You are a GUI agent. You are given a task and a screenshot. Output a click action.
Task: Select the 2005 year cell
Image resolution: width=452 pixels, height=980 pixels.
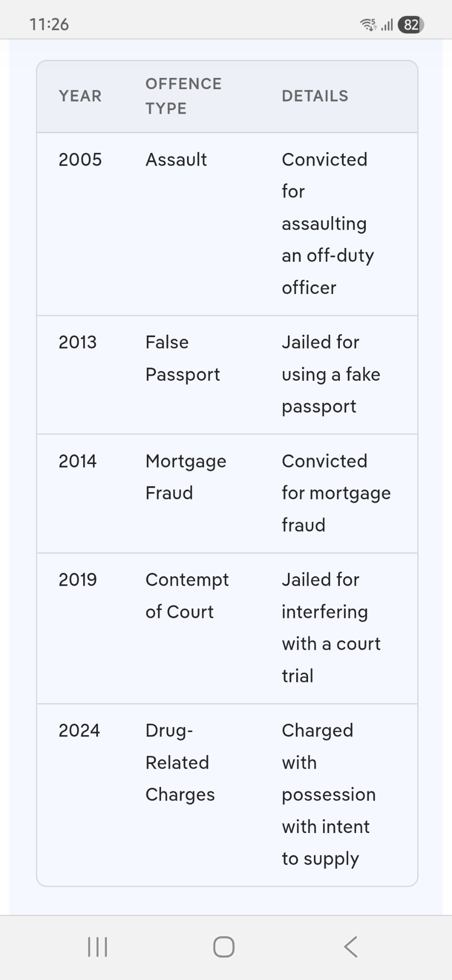(80, 160)
